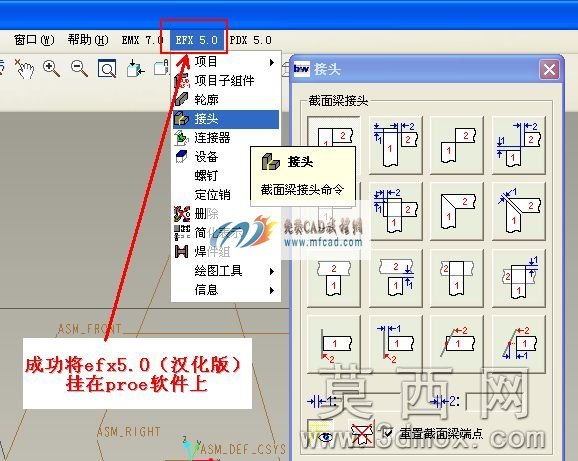Select top-row joint with two offsets, second icon
This screenshot has height=461, width=578.
click(396, 145)
